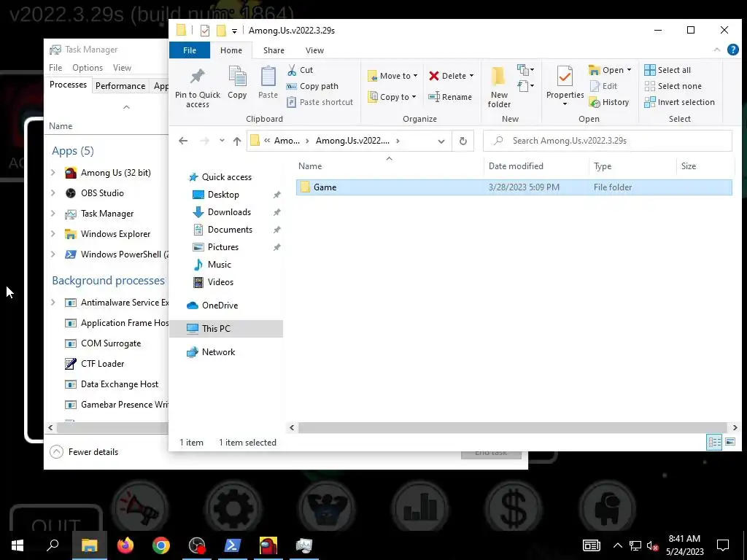Open Task Manager View menu

(122, 68)
